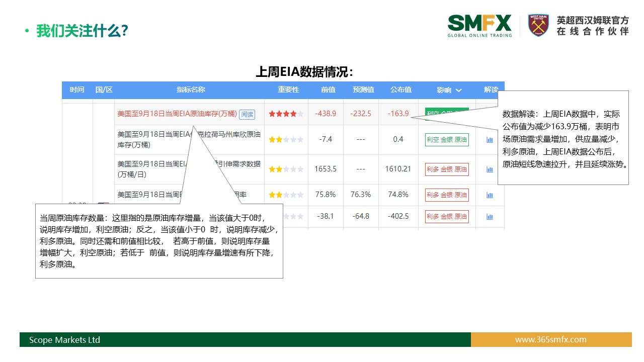The height and width of the screenshot is (362, 644).
Task: Click the 我们关注什么? slide title
Action: 83,31
